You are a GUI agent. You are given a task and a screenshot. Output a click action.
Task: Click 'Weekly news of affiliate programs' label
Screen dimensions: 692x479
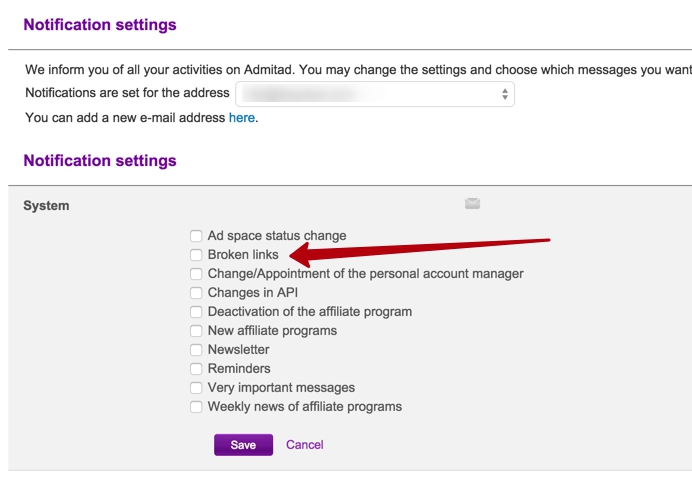coord(305,407)
